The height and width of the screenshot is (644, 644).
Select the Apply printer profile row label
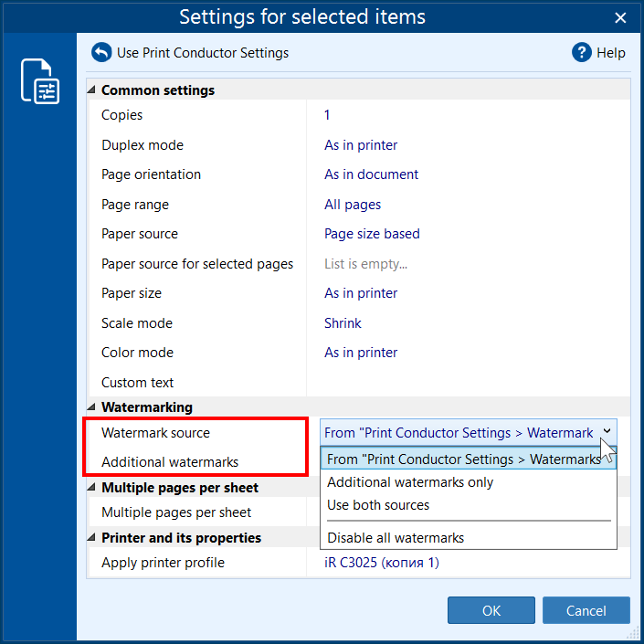point(163,563)
